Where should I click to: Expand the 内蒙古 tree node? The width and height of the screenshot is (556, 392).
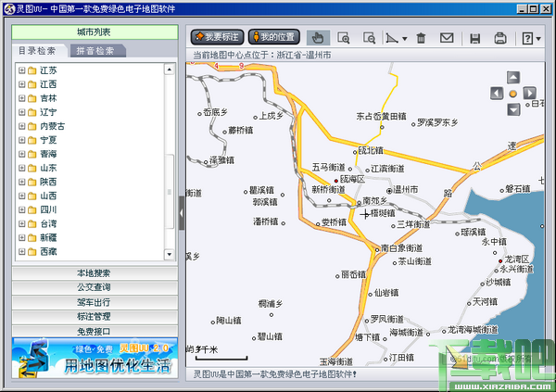click(x=21, y=126)
